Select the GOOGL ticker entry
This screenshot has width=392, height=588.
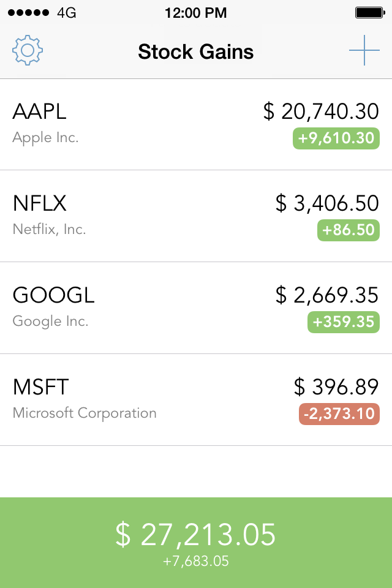pyautogui.click(x=196, y=308)
